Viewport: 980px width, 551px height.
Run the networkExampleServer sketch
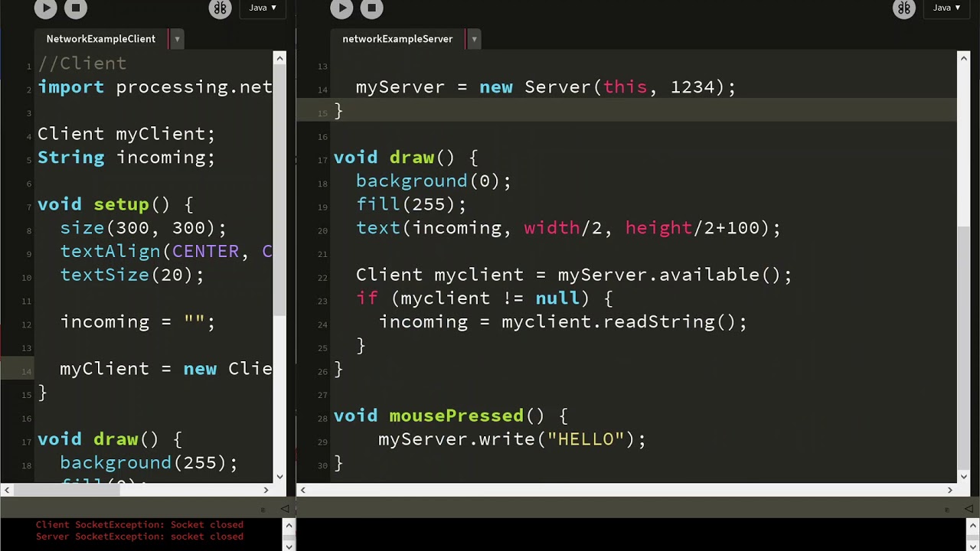tap(341, 8)
